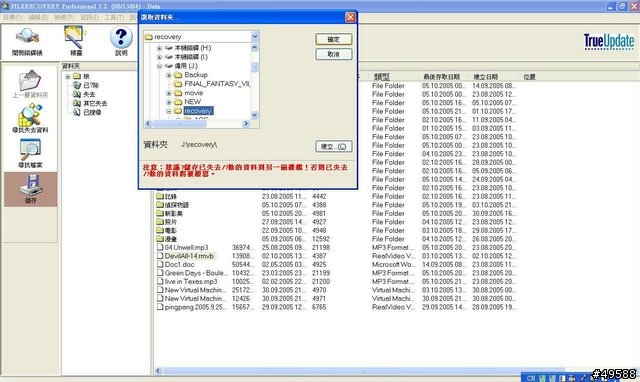Image resolution: width=640 pixels, height=382 pixels.
Task: Click the J:\recovery\ folder path field
Action: pos(199,144)
